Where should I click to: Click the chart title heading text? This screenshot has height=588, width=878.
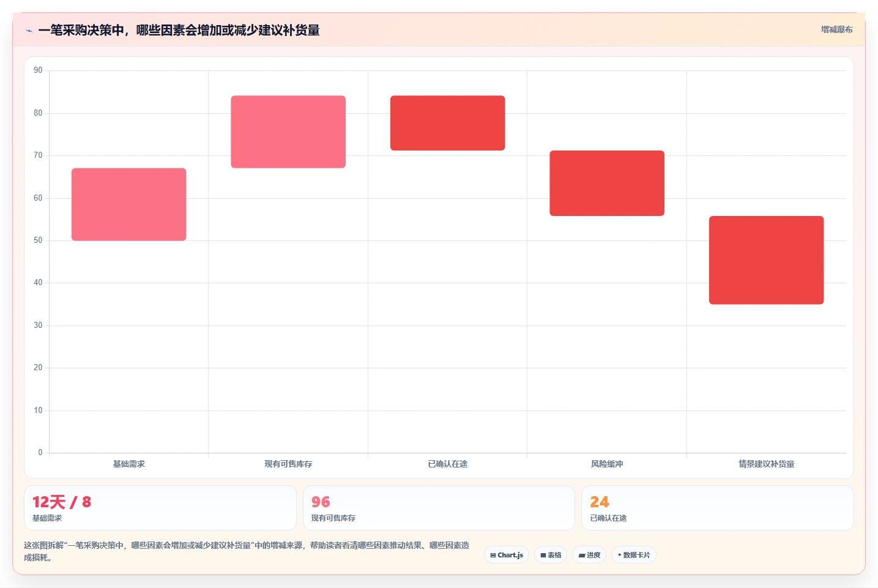pyautogui.click(x=179, y=30)
